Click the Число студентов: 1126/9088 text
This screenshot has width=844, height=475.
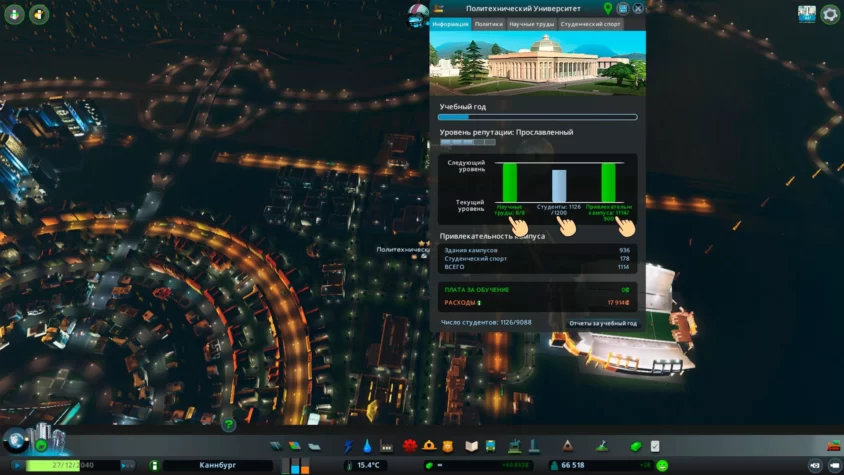pos(486,323)
